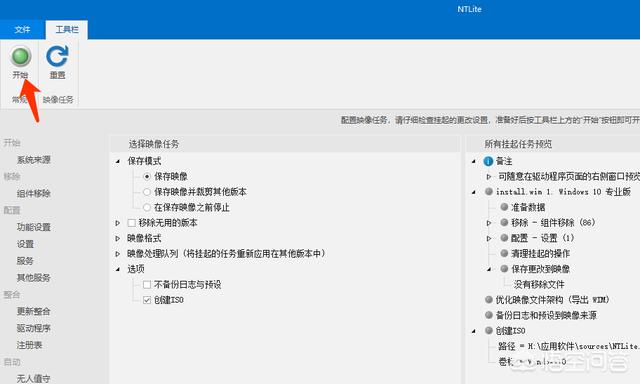The image size is (640, 384).
Task: Click the blue info icon beside 备注
Action: pyautogui.click(x=488, y=161)
